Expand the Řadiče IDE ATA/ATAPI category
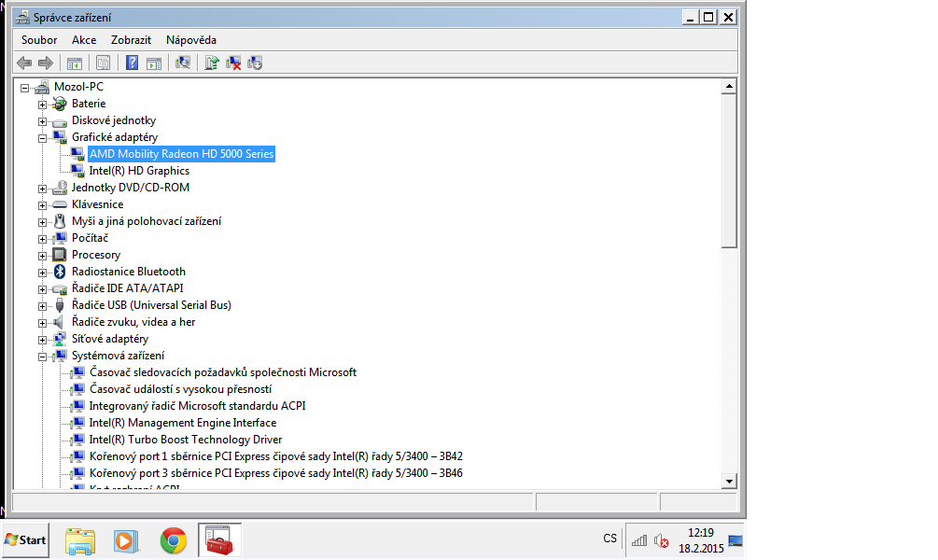This screenshot has height=560, width=938. point(43,289)
